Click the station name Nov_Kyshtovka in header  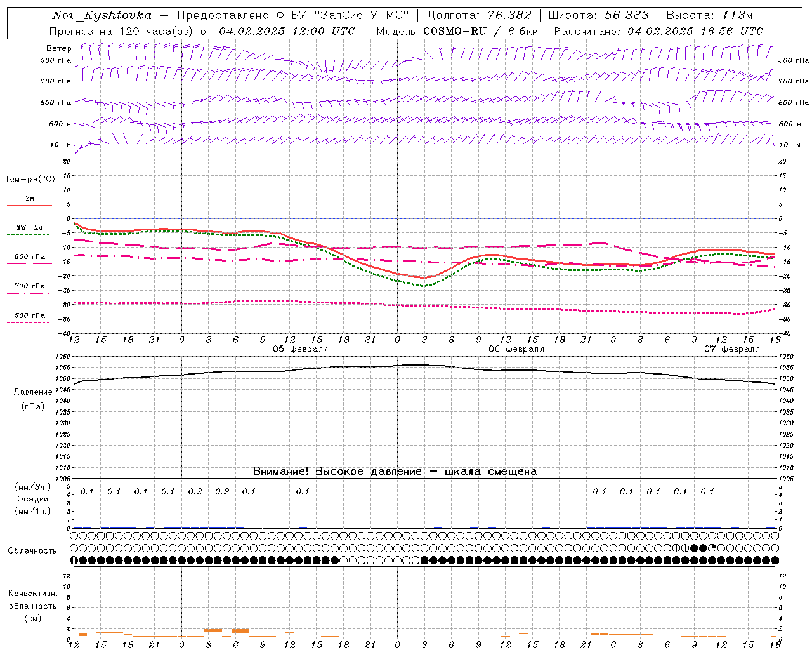tap(102, 15)
